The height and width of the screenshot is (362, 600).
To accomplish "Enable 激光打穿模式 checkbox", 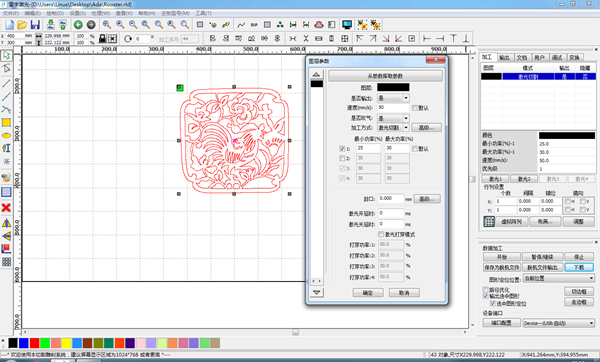I will pos(381,234).
